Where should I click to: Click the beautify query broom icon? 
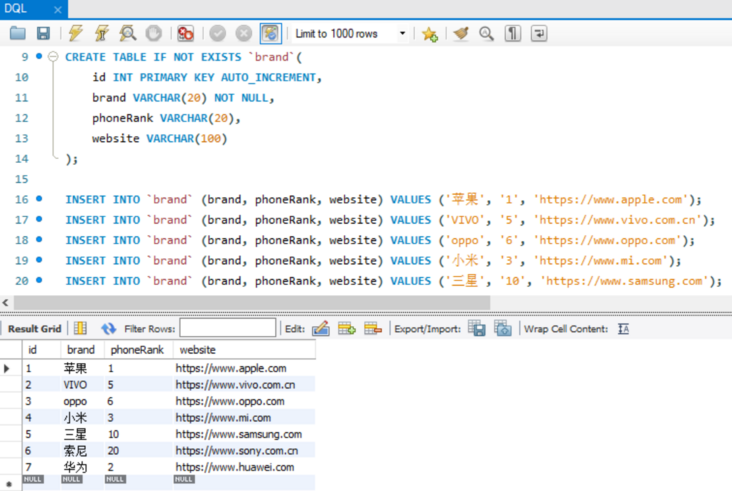click(x=461, y=33)
